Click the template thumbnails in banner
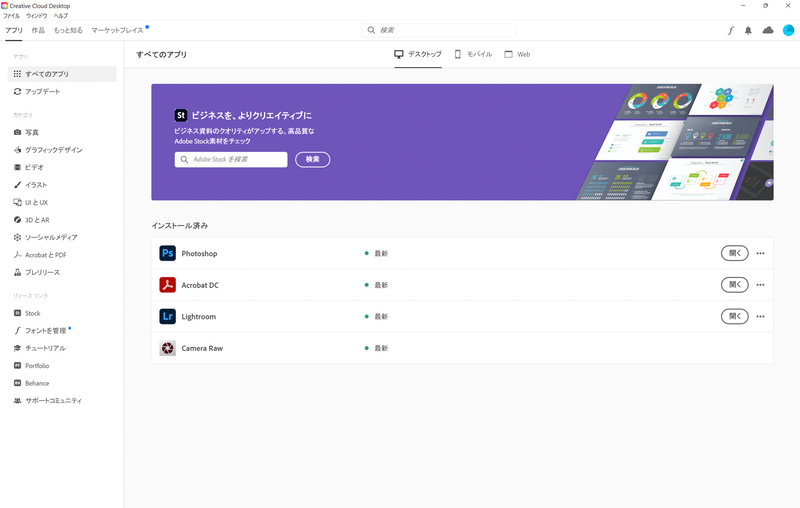Screen dimensions: 800x508 [x=675, y=142]
